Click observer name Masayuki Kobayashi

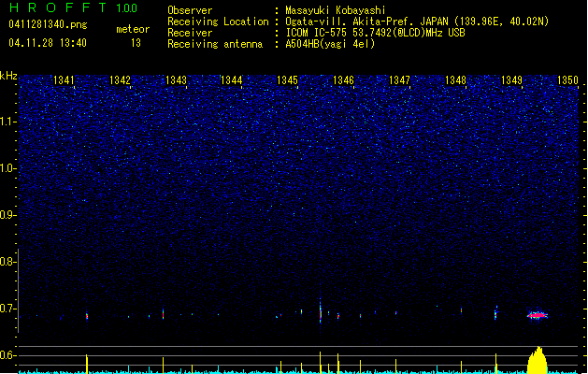click(x=336, y=10)
